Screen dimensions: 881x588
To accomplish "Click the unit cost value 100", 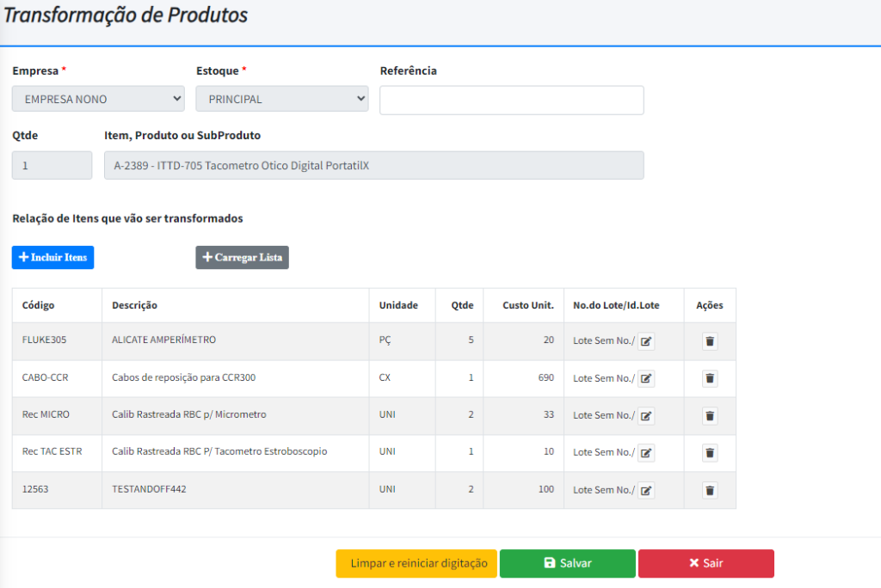I will click(546, 489).
